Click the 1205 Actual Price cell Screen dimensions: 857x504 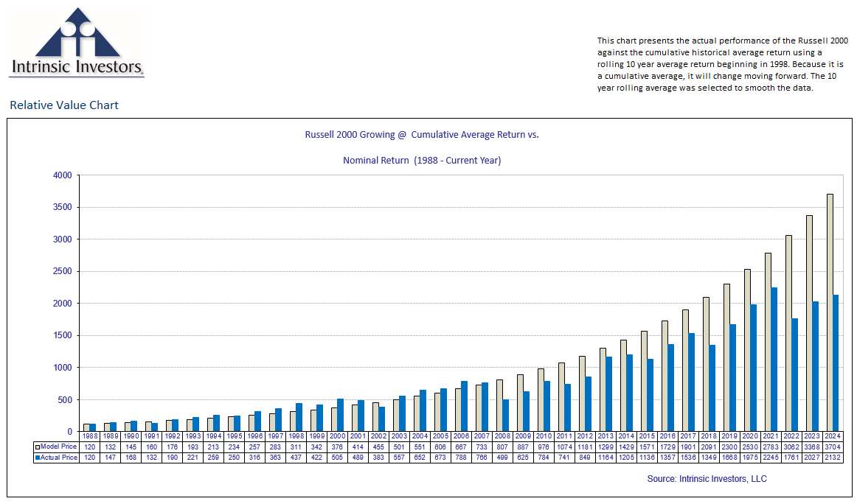626,457
